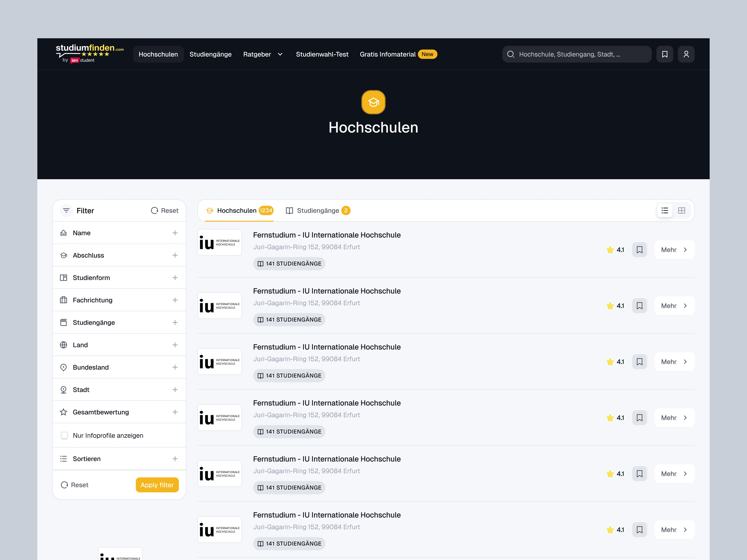The width and height of the screenshot is (747, 560).
Task: Open the user profile icon in header
Action: (686, 54)
